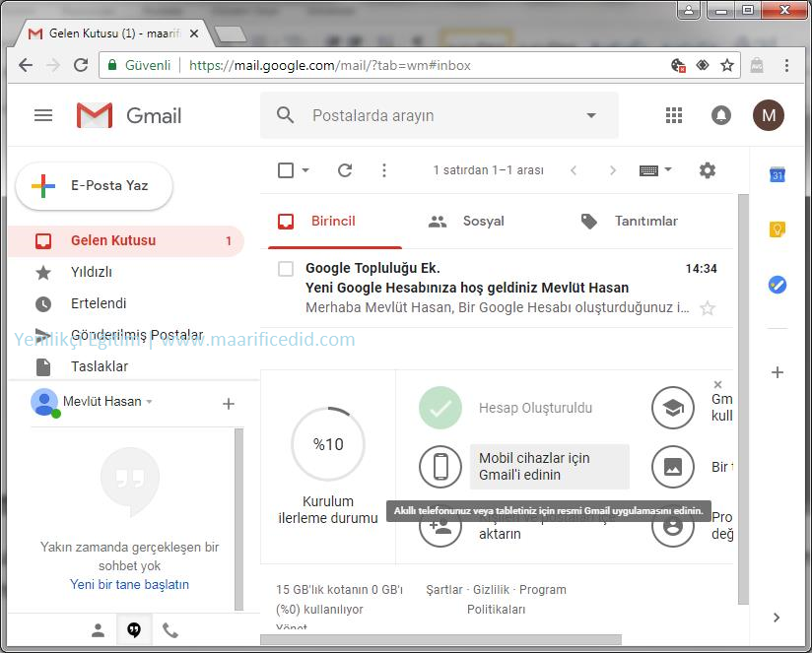Viewport: 812px width, 653px height.
Task: Refresh the inbox mail list
Action: (345, 170)
